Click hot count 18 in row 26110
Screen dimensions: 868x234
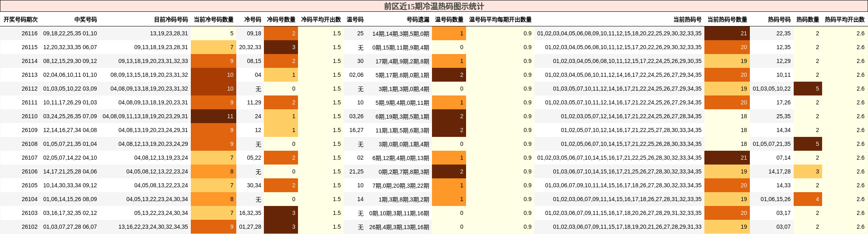click(x=727, y=116)
